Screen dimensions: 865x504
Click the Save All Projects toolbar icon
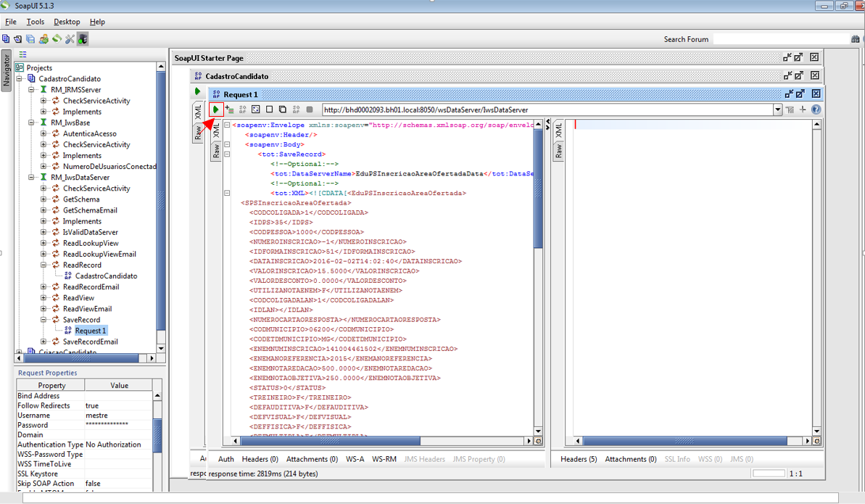[31, 38]
